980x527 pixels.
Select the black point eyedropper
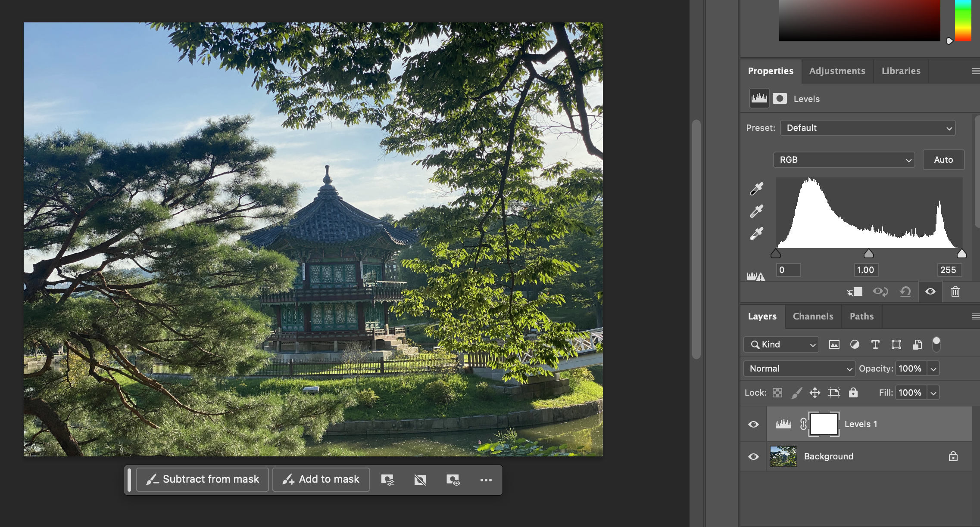pyautogui.click(x=756, y=189)
